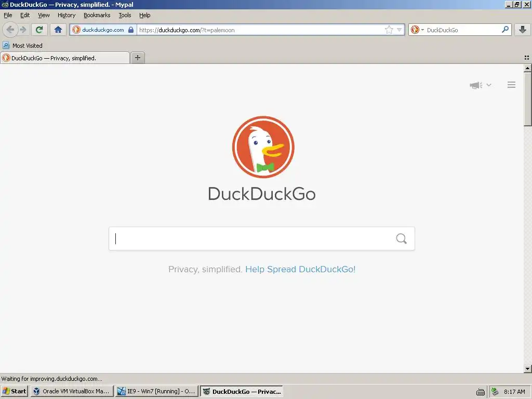Open the Tools menu
This screenshot has width=532, height=399.
(x=125, y=15)
